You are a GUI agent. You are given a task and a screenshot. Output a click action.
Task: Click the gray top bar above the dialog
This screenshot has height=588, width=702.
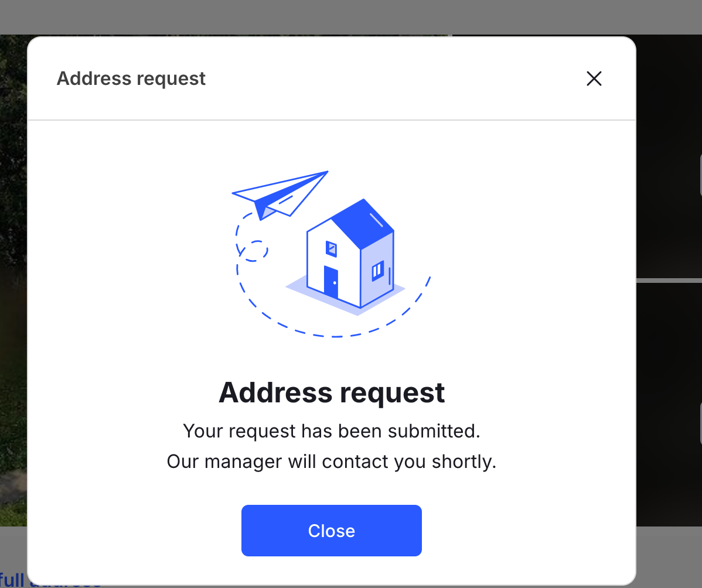(x=351, y=17)
